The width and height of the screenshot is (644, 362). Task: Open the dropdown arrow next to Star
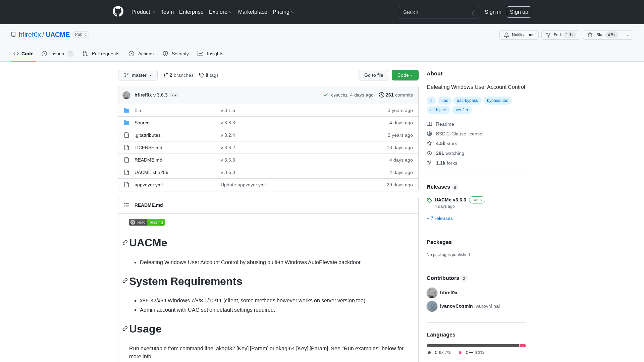point(627,35)
